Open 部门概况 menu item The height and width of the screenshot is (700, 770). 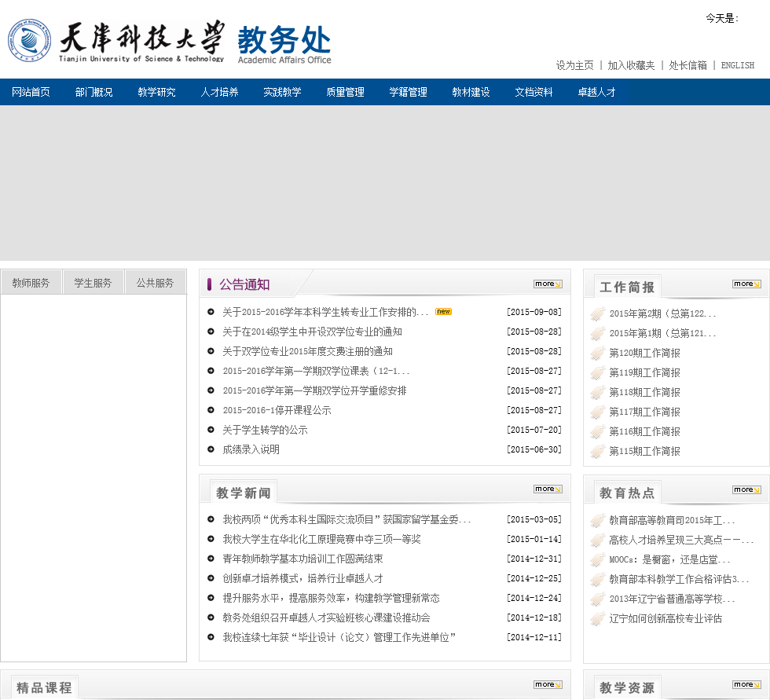tap(93, 92)
